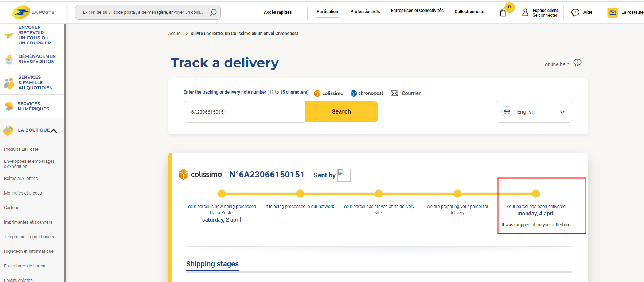This screenshot has height=282, width=644.
Task: Open the Accès rapides menu
Action: 278,12
